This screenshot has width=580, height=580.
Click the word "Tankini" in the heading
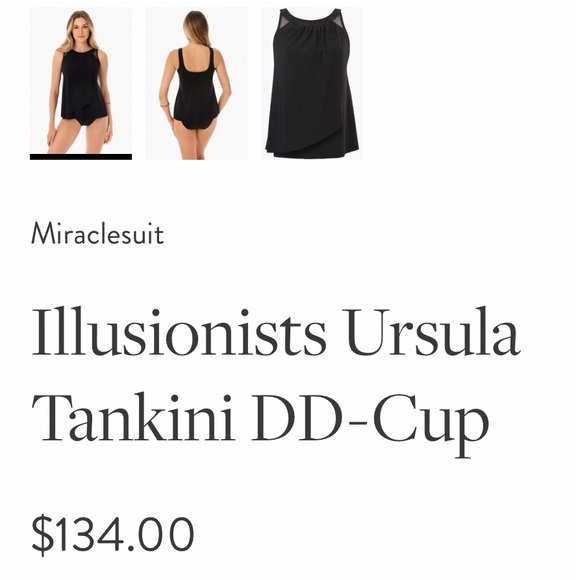tap(134, 417)
